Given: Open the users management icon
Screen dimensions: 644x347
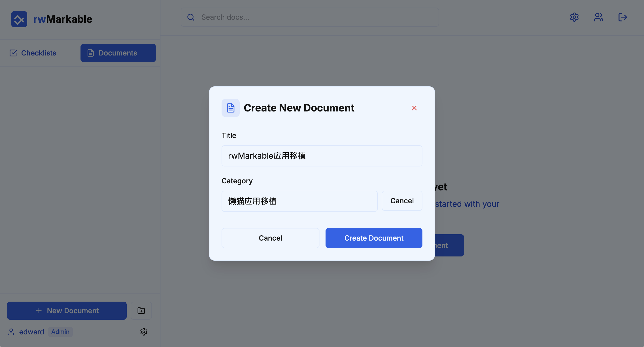Looking at the screenshot, I should click(598, 17).
